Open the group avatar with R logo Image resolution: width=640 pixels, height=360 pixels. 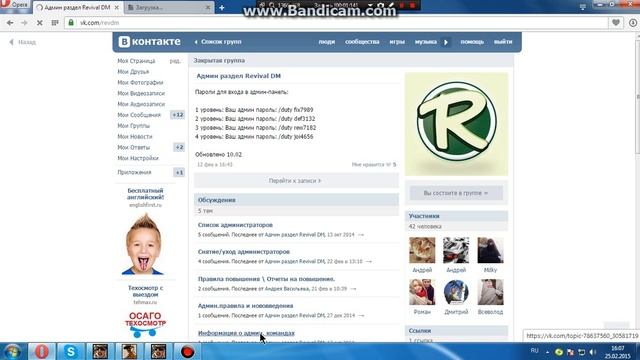pyautogui.click(x=456, y=124)
